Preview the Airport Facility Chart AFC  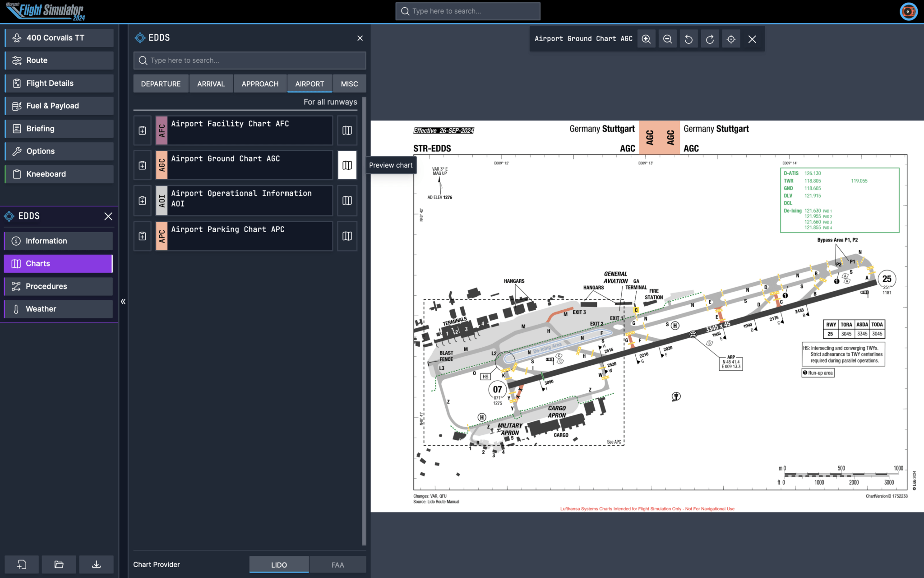coord(347,130)
